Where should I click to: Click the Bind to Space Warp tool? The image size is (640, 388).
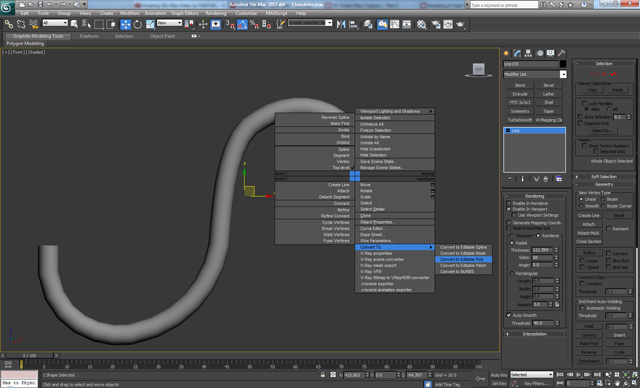pos(33,24)
